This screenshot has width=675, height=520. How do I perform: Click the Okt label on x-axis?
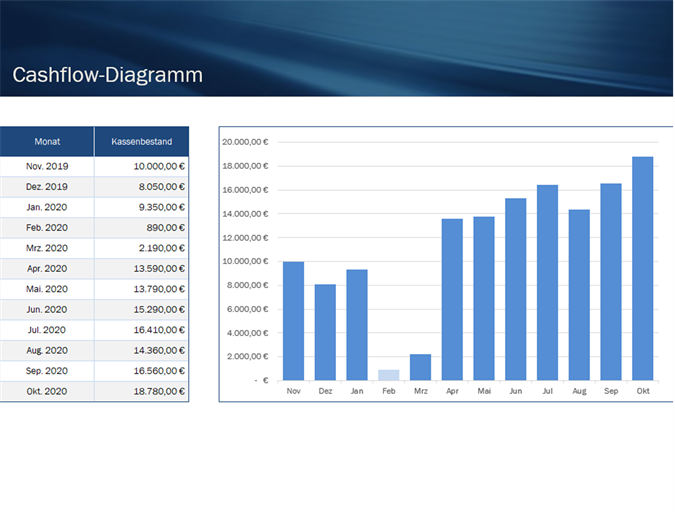pos(643,391)
